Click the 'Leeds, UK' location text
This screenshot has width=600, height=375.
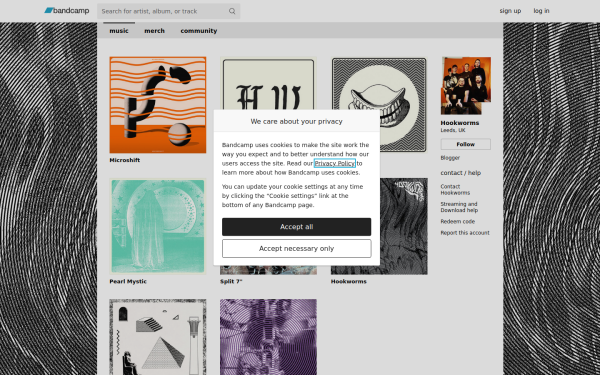tap(453, 130)
